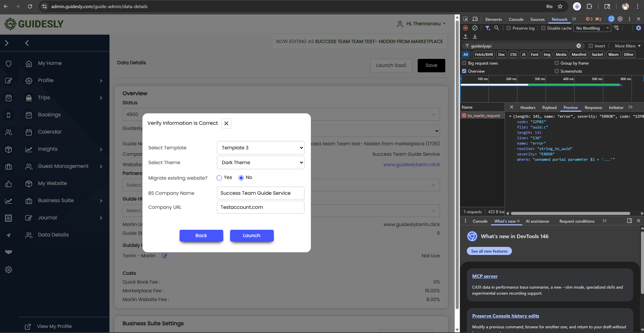Click the Company URL input field
This screenshot has width=644, height=333.
pos(260,207)
